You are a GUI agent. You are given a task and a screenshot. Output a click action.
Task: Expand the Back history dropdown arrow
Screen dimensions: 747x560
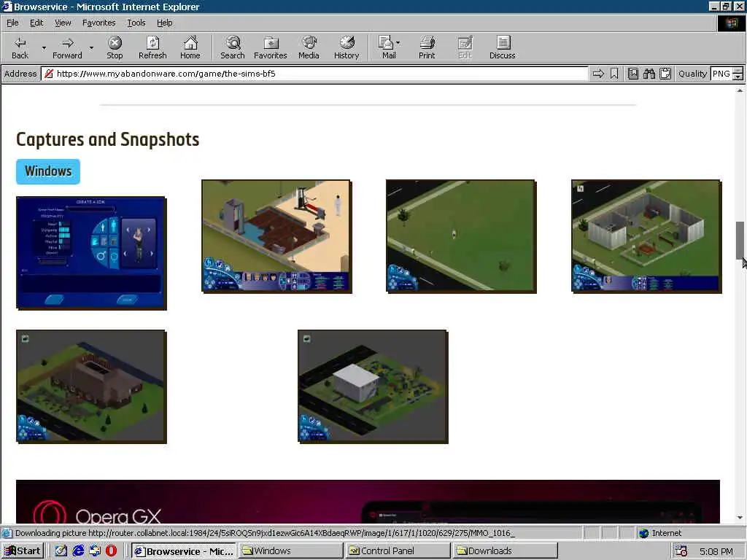pos(44,48)
